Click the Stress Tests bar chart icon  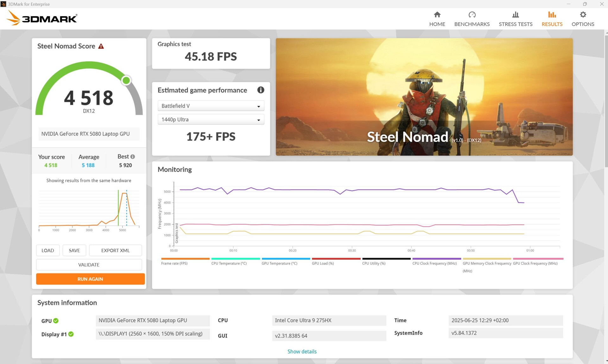point(516,15)
